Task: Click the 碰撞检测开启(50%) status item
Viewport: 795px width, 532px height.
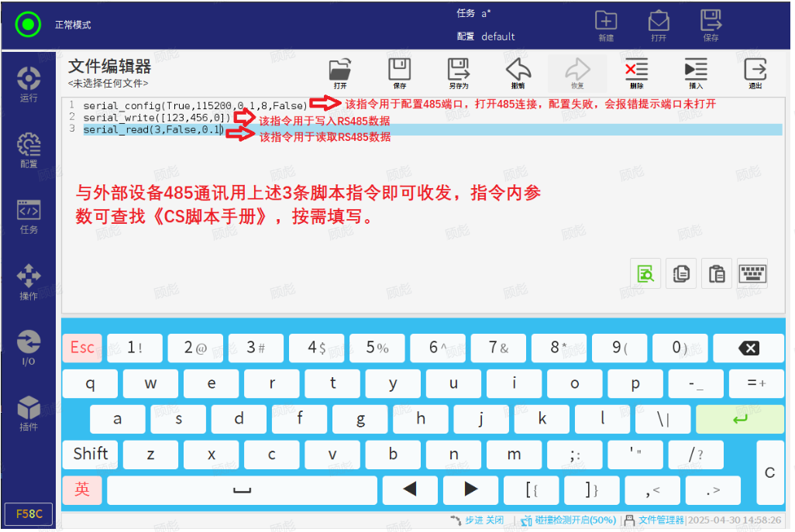Action: point(570,520)
